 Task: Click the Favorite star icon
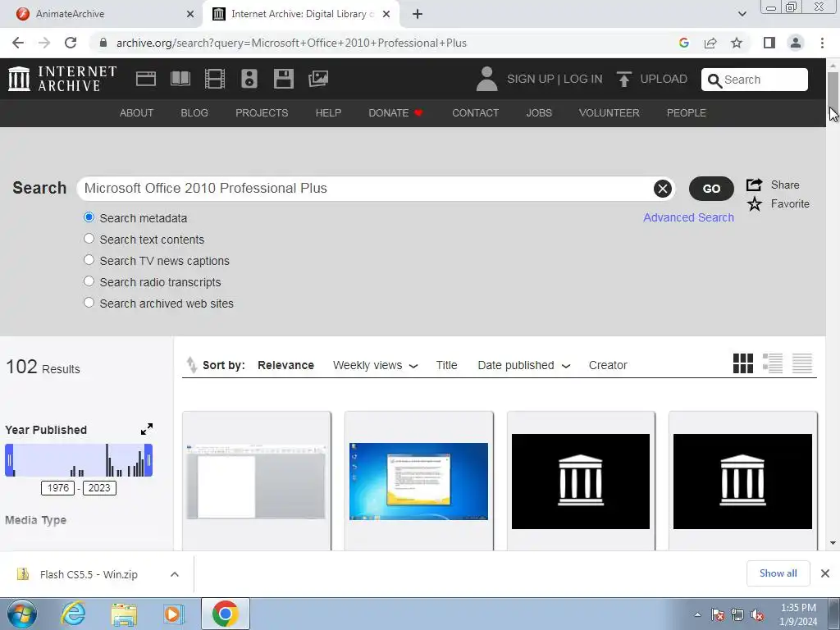point(755,203)
